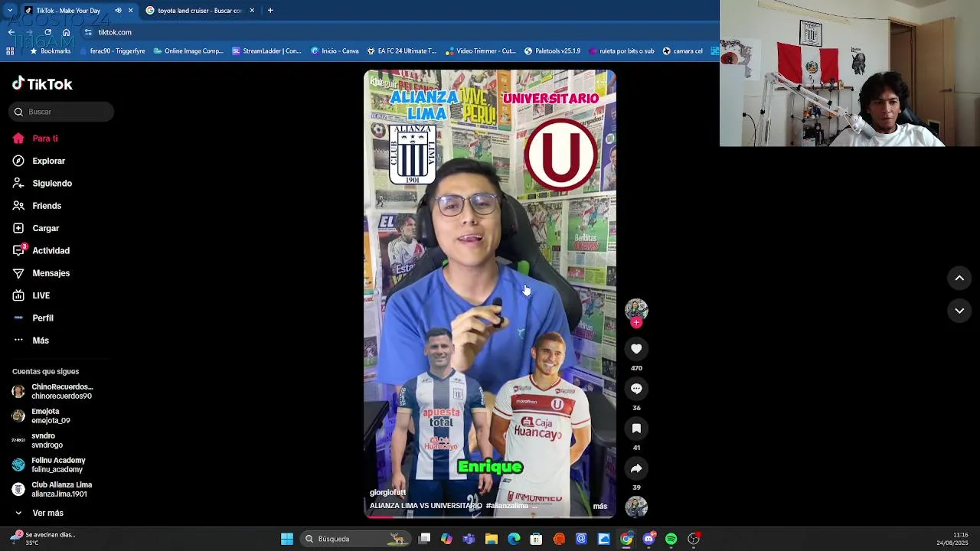Open Paletools v25.1.9 bookmark
The width and height of the screenshot is (980, 551).
552,51
